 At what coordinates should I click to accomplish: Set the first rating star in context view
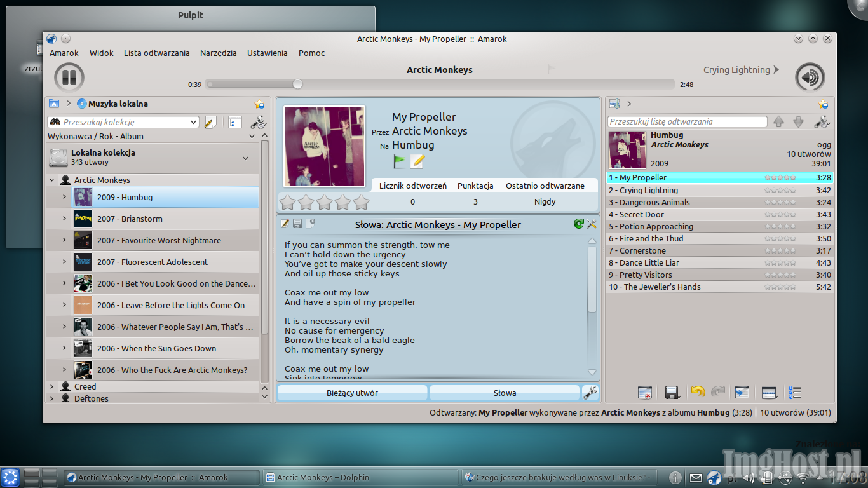click(x=288, y=203)
